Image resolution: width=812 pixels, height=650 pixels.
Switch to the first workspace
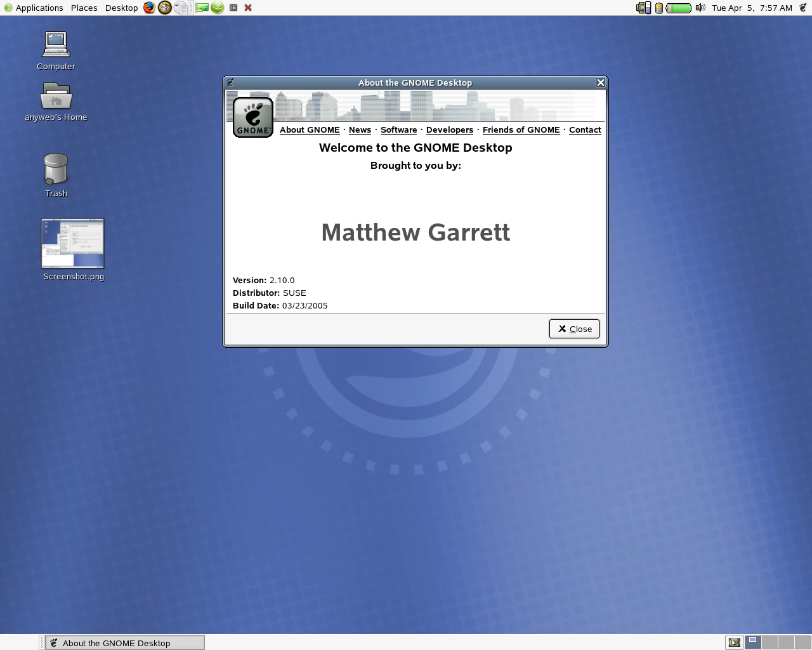753,642
